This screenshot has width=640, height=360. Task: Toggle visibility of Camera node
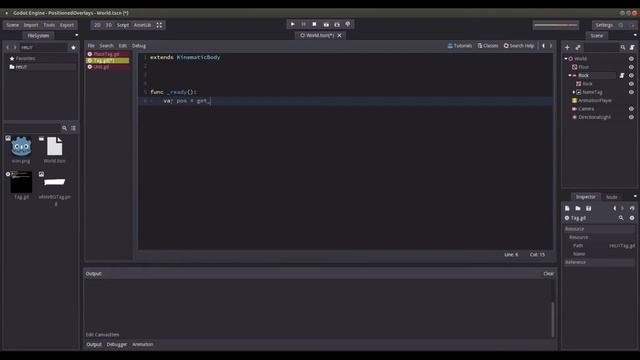(x=631, y=109)
